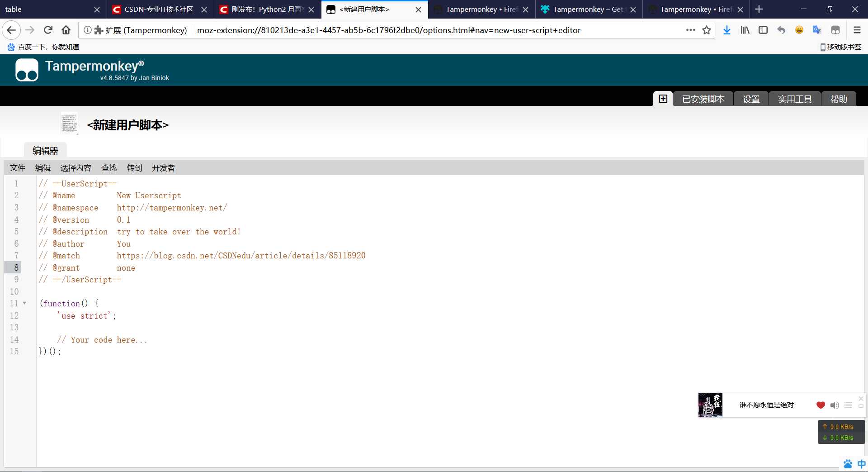Go back to the previous page
This screenshot has width=868, height=472.
click(11, 30)
